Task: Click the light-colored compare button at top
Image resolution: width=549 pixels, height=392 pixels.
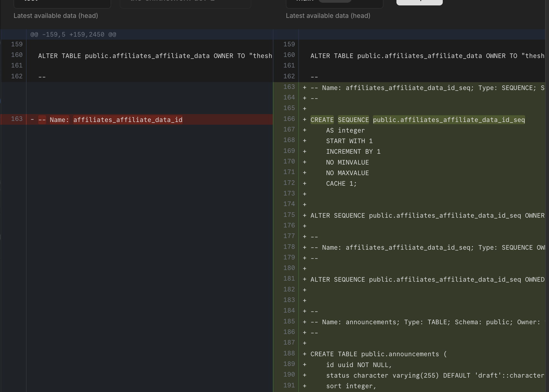Action: pyautogui.click(x=419, y=2)
